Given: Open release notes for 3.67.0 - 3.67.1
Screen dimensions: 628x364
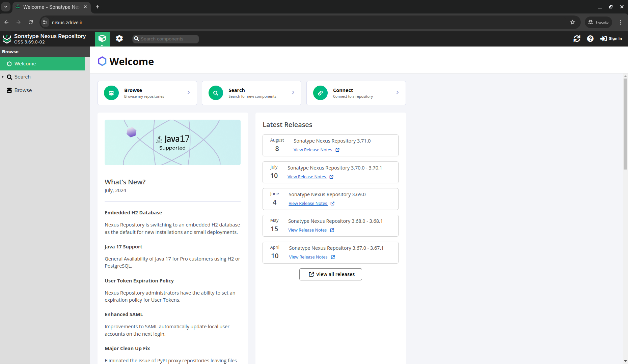Looking at the screenshot, I should 308,257.
